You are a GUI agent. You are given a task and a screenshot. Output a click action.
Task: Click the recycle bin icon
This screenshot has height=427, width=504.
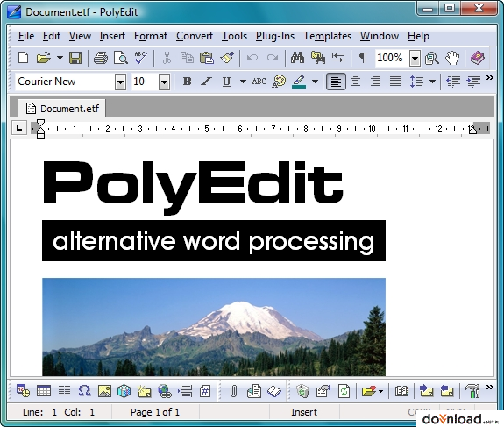(302, 391)
